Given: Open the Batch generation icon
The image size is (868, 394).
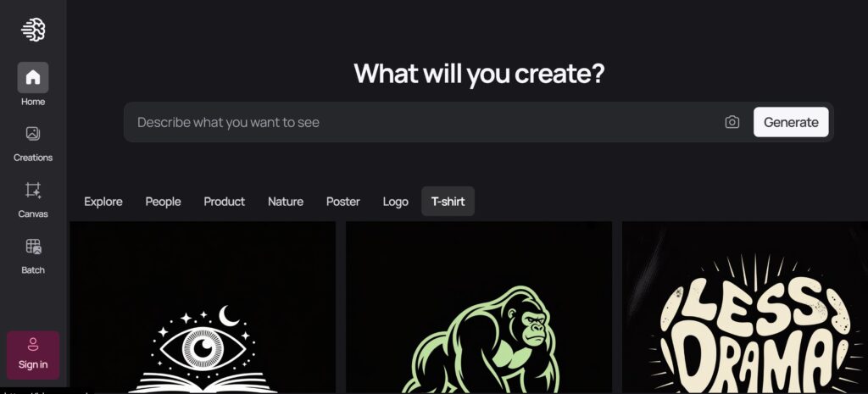Looking at the screenshot, I should point(33,247).
